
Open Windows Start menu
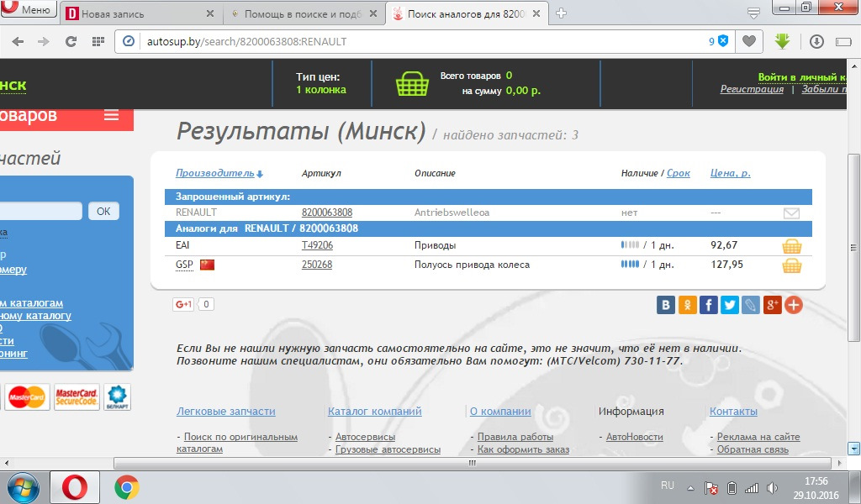23,487
